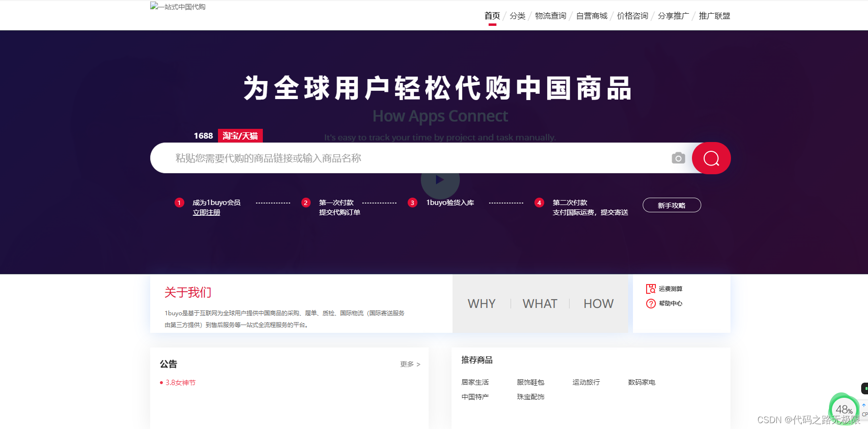Screen dimensions: 868x429
Task: Open 数码家电 product category
Action: click(642, 382)
